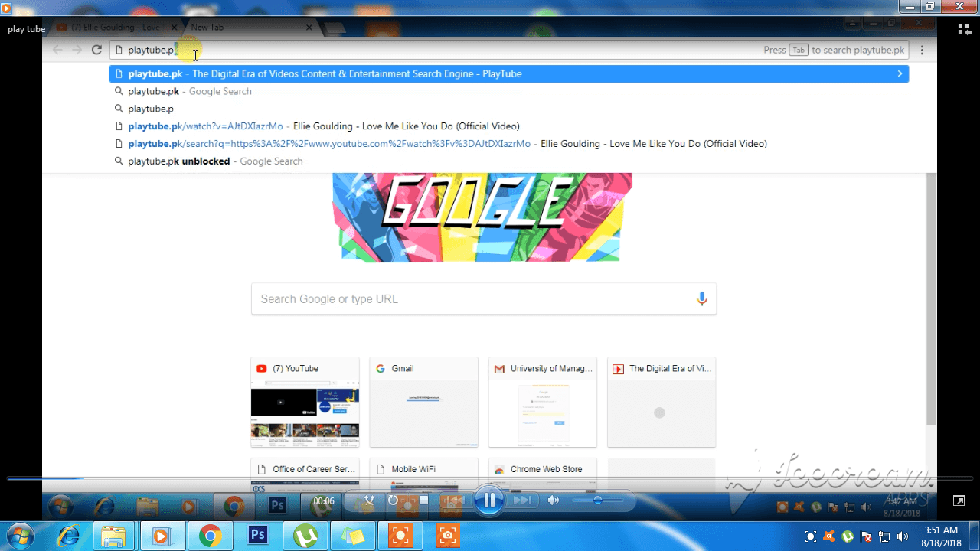Stop playback with the square stop button
Image resolution: width=980 pixels, height=551 pixels.
tap(423, 500)
